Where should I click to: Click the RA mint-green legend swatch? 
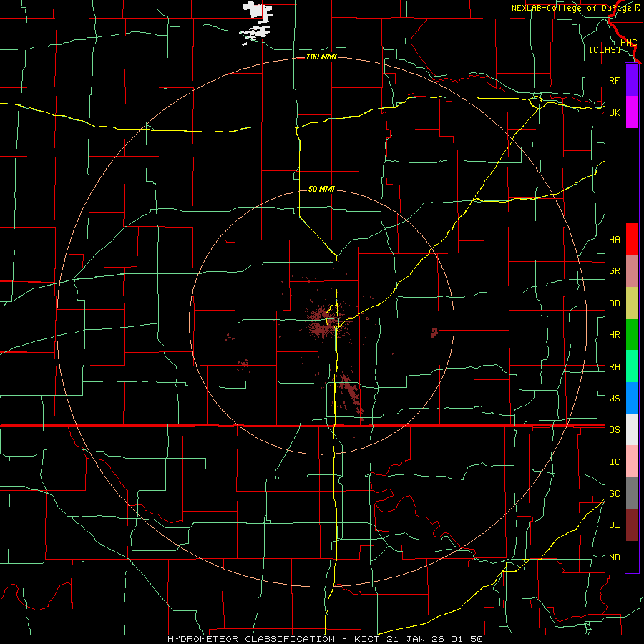pos(632,366)
